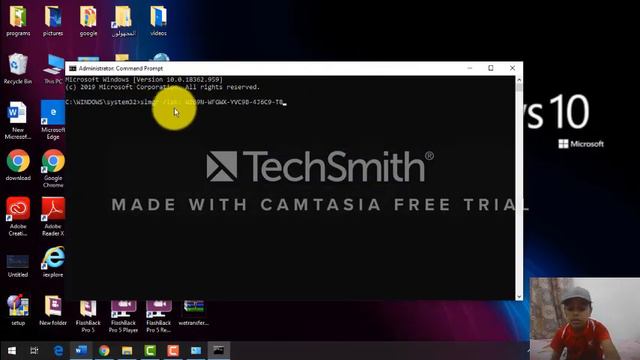Open the pictures folder on desktop
This screenshot has height=360, width=640.
pos(53,21)
